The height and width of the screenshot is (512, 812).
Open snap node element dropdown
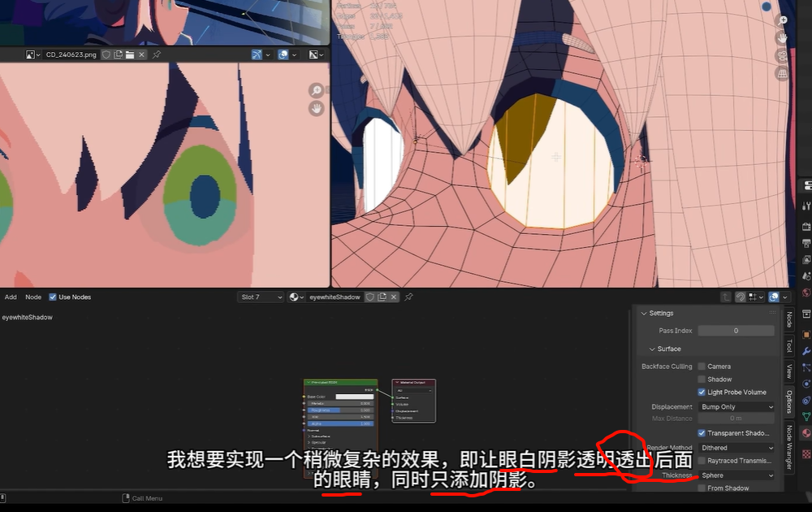point(756,297)
